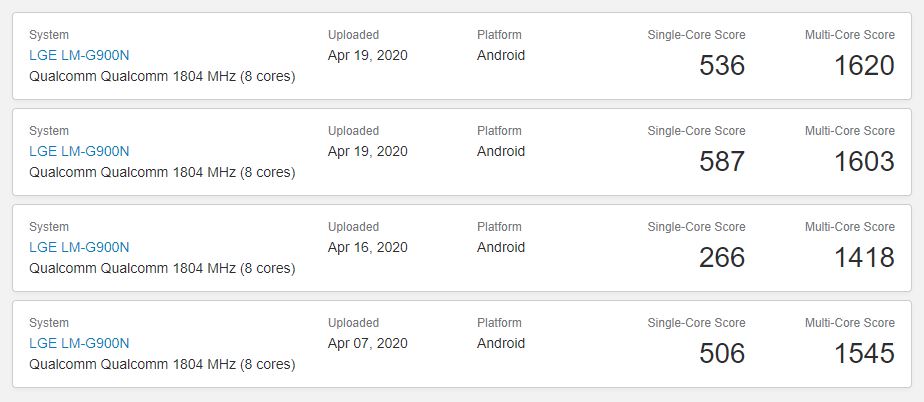Click the multi-core score 1620
This screenshot has height=402, width=924.
(864, 65)
